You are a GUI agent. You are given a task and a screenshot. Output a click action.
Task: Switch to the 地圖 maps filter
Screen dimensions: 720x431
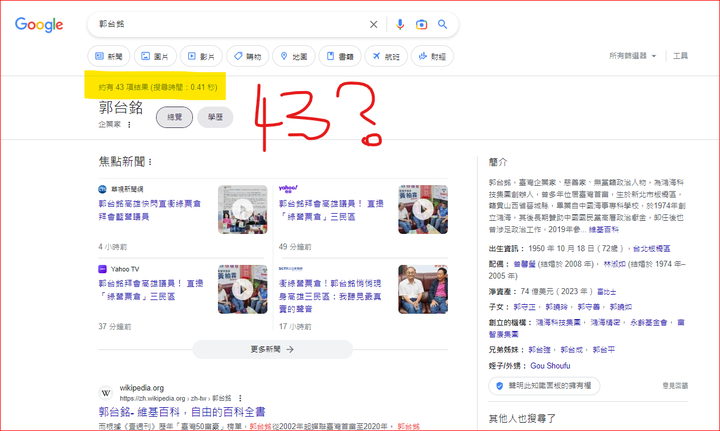click(x=293, y=56)
